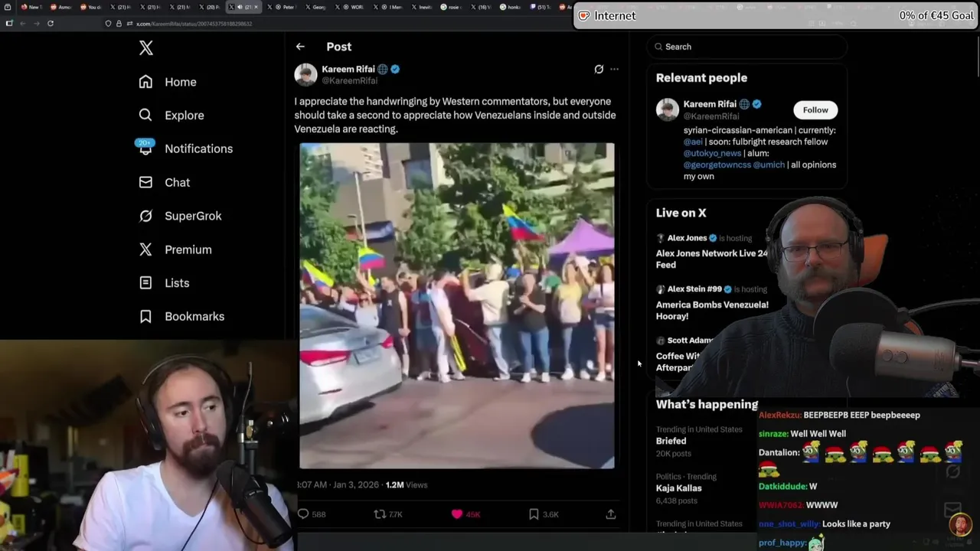Click the magnifier icon in the Search box
Viewport: 980px width, 551px height.
point(658,47)
